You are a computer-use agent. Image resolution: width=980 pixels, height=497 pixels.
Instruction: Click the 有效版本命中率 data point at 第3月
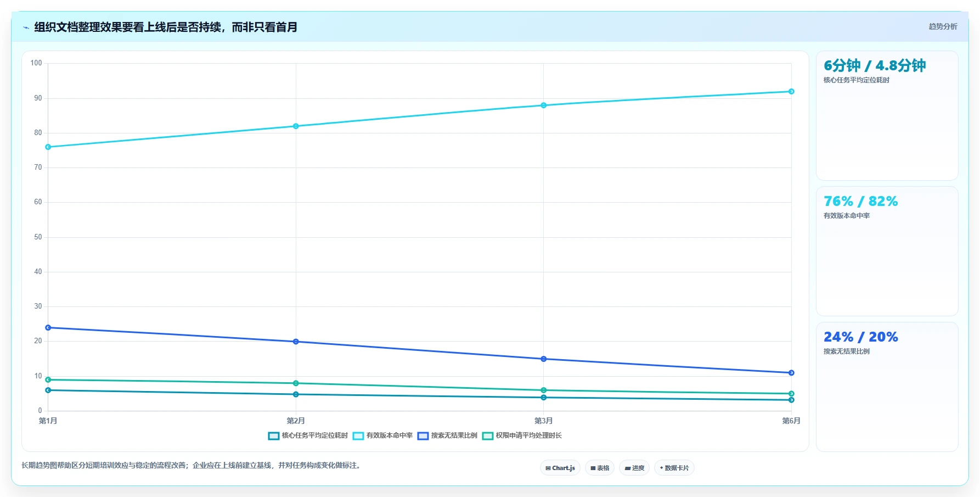click(x=544, y=105)
